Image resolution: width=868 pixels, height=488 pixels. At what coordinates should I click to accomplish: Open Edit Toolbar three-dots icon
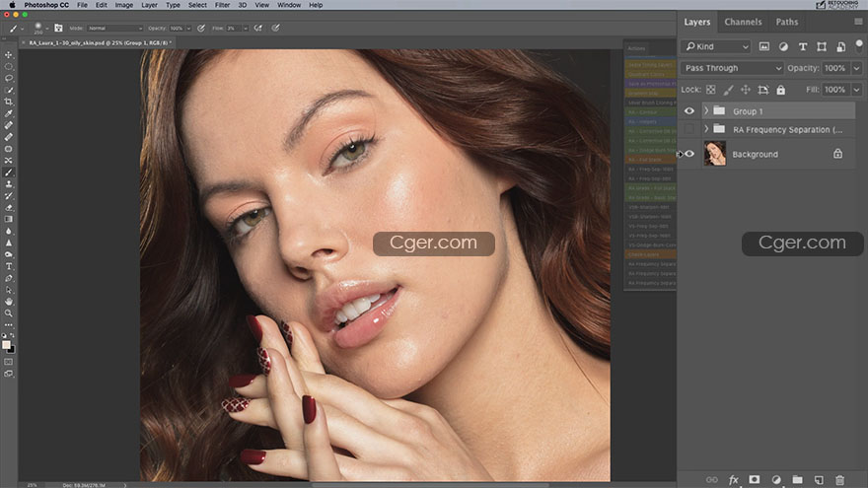point(8,324)
